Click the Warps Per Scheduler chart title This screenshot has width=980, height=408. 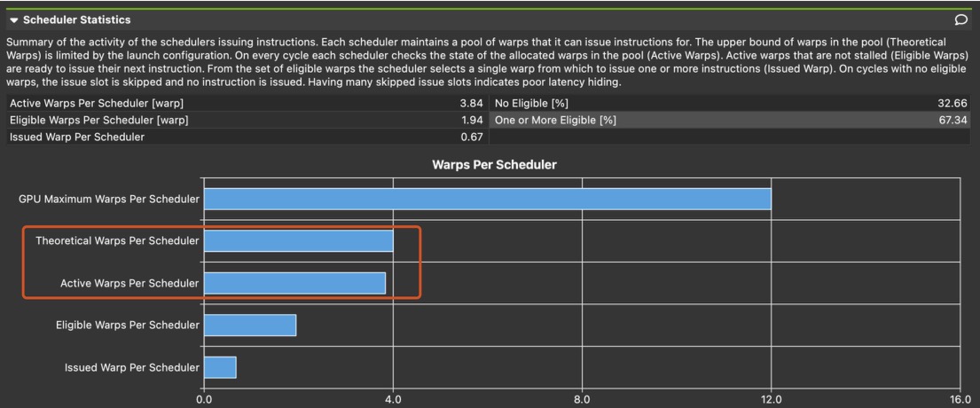[x=494, y=164]
